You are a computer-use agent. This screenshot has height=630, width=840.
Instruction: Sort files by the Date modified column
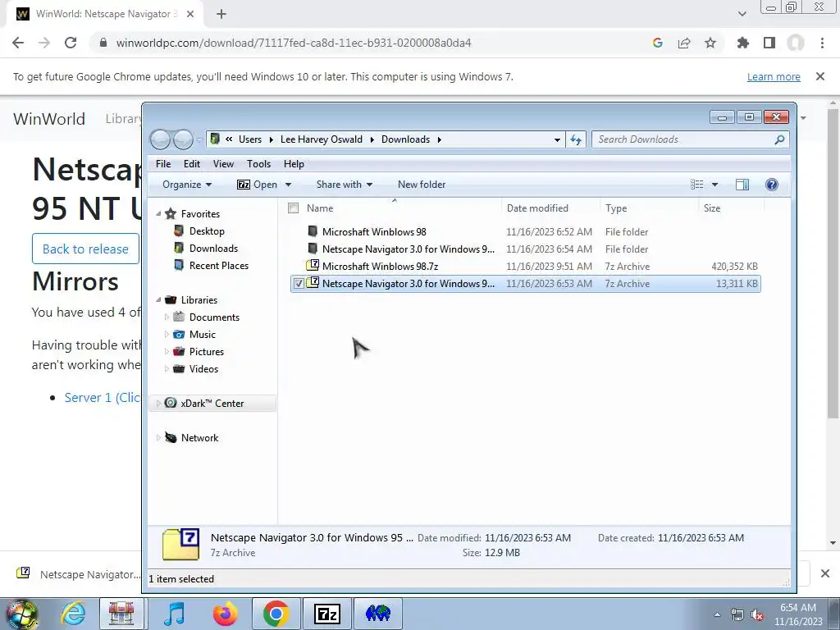pyautogui.click(x=537, y=208)
